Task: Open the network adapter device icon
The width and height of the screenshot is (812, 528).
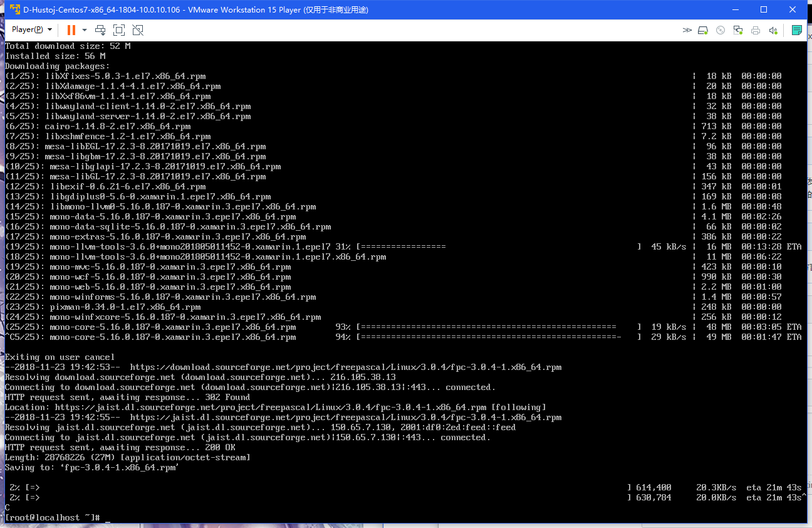Action: click(x=738, y=29)
